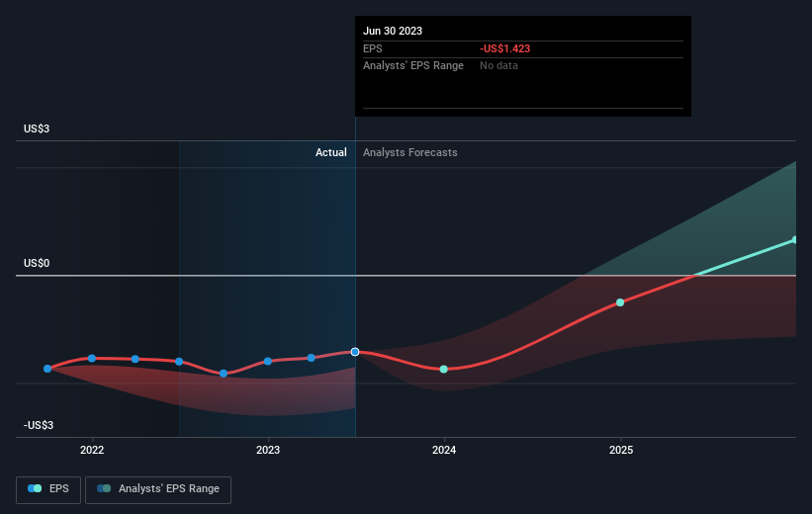Toggle the Analysts' EPS Range legend

coord(158,489)
